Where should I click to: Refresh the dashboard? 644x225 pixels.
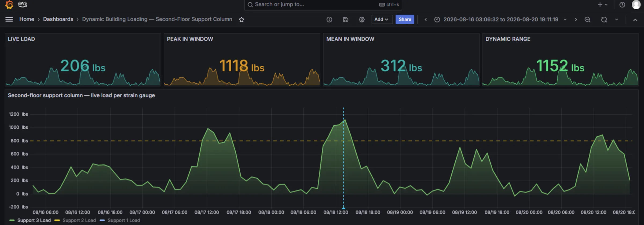[x=604, y=20]
